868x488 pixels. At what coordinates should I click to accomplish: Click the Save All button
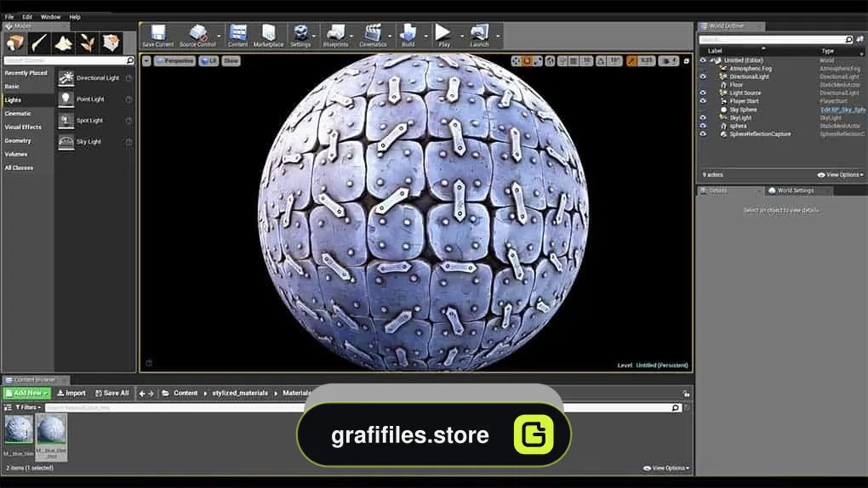(x=111, y=393)
